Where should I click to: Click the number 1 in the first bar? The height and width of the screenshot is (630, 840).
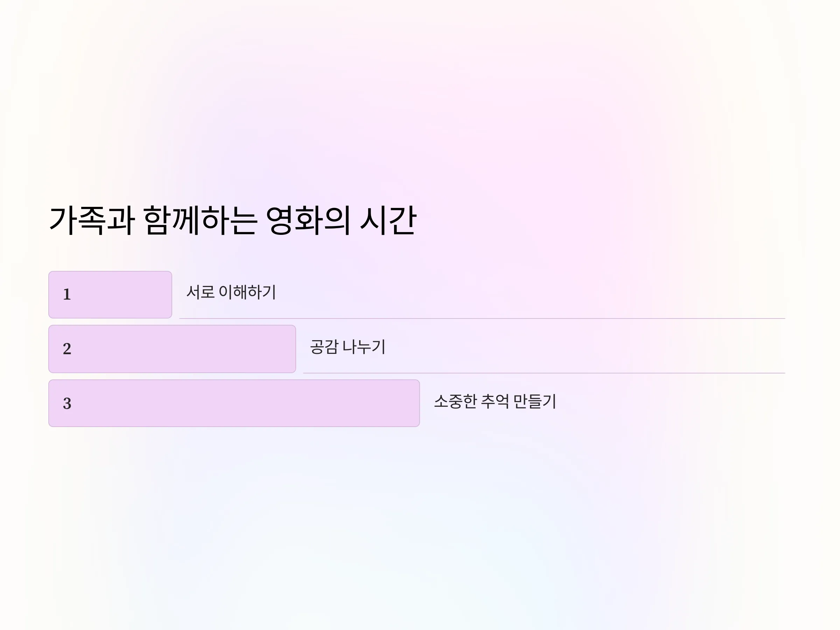tap(67, 294)
